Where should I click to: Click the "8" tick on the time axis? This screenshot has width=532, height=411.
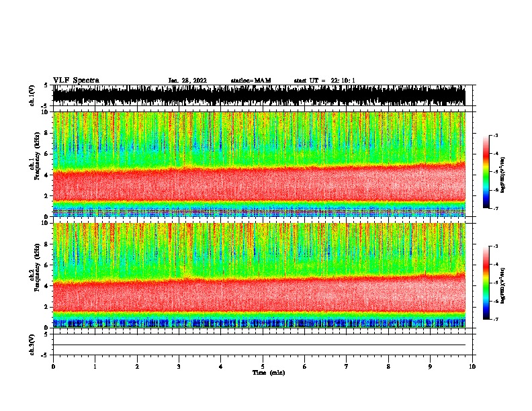point(388,367)
